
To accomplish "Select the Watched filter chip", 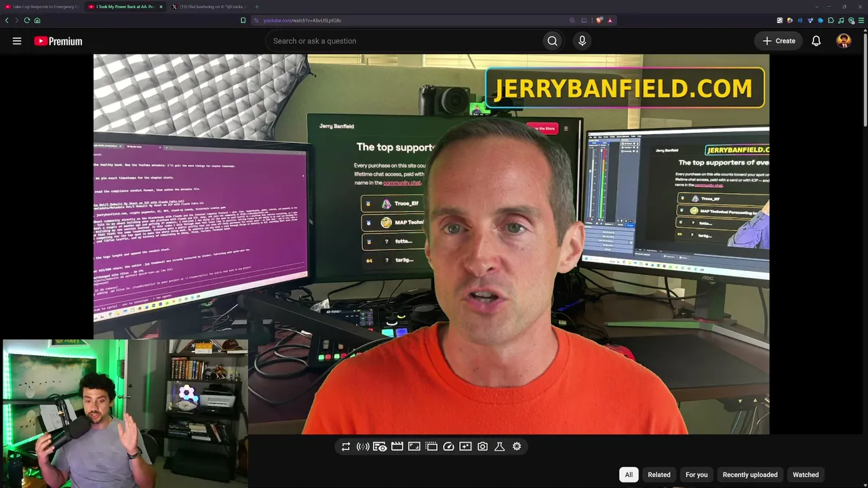I will point(806,474).
